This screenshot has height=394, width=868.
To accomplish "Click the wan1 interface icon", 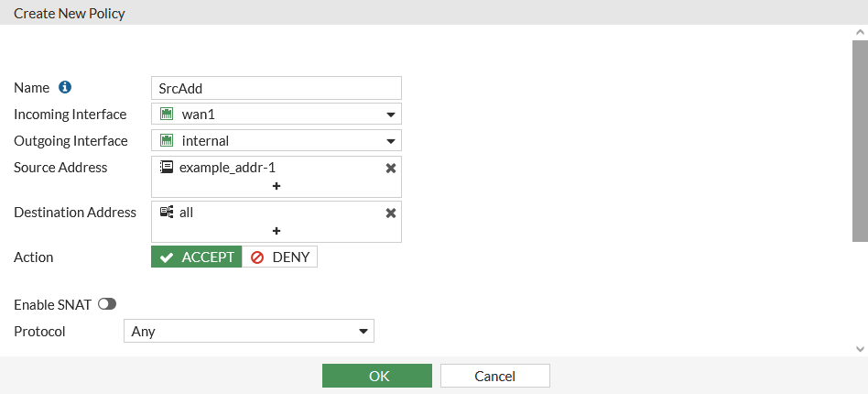I will point(167,115).
